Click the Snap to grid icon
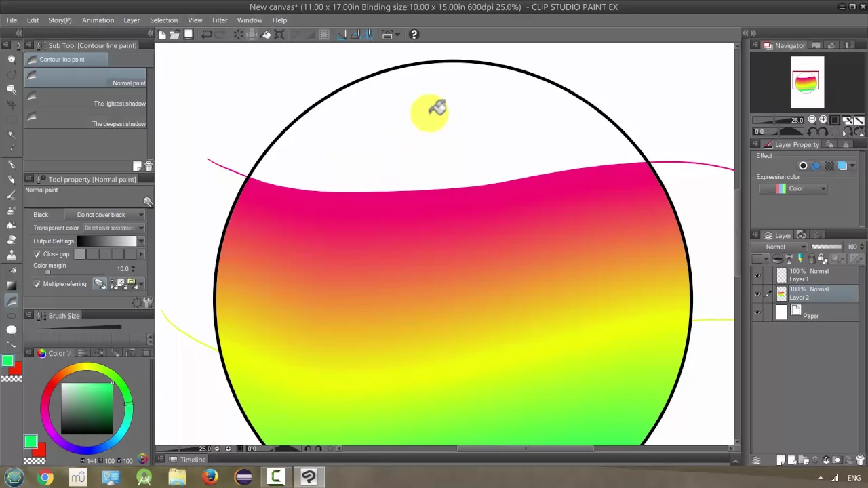868x488 pixels. (x=370, y=35)
